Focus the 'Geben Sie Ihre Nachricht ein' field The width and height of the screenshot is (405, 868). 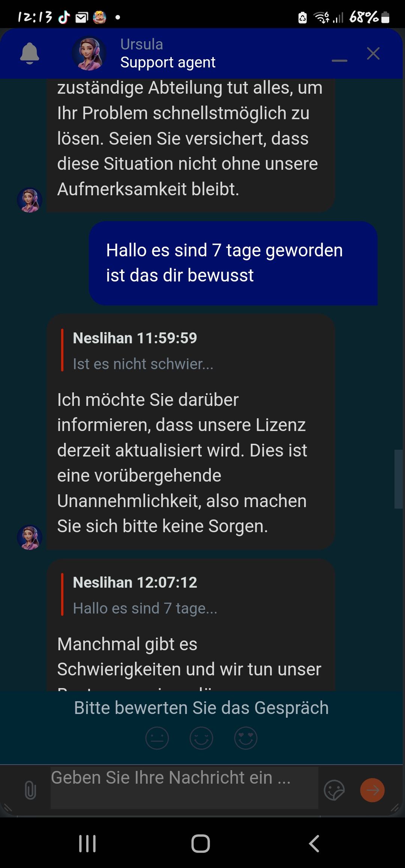(x=184, y=787)
